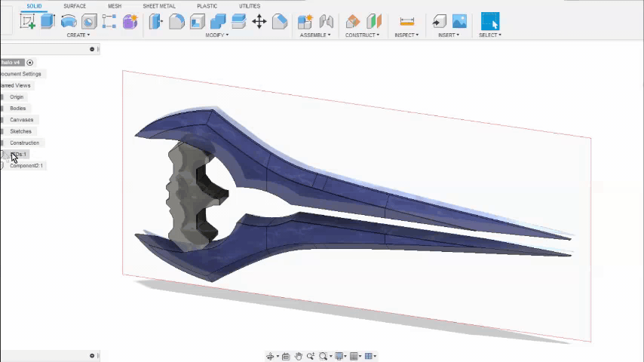Image resolution: width=644 pixels, height=362 pixels.
Task: Select the Bodies folder in browser
Action: click(x=17, y=109)
